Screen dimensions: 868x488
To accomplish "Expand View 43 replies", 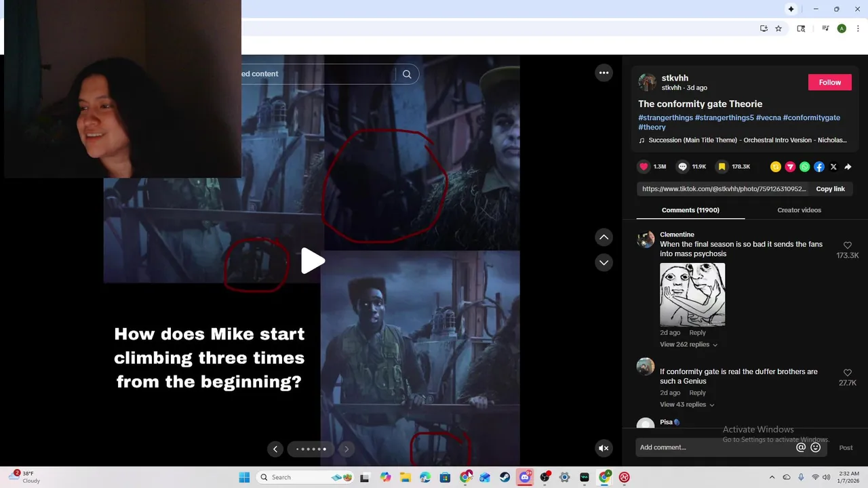I will 686,405.
